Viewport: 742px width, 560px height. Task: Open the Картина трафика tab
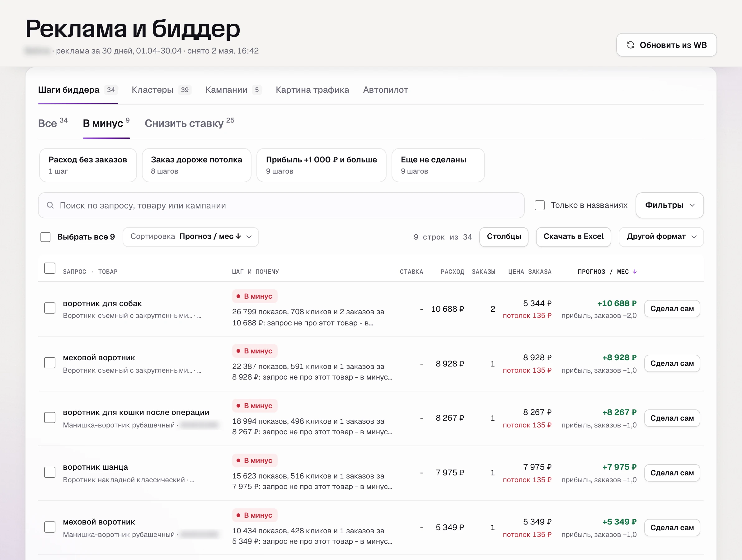click(312, 90)
